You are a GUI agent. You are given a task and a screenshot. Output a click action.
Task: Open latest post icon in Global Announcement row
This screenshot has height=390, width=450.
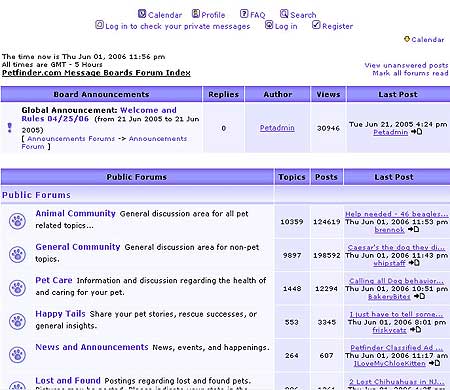click(416, 132)
